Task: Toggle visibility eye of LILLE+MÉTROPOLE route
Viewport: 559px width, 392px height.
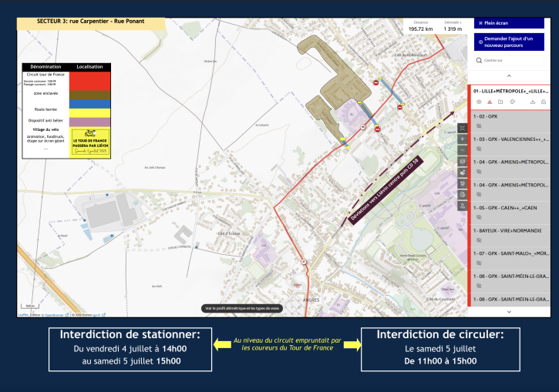Action: [x=479, y=102]
